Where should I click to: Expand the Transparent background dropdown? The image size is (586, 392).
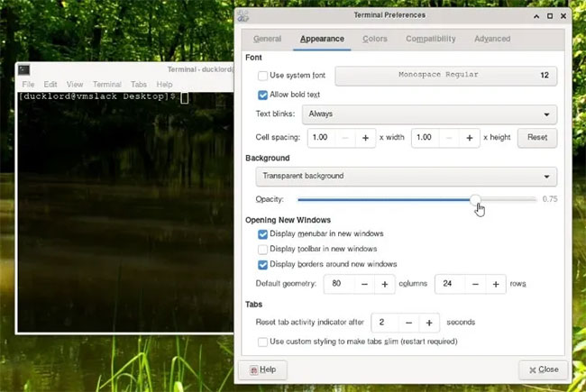point(407,177)
